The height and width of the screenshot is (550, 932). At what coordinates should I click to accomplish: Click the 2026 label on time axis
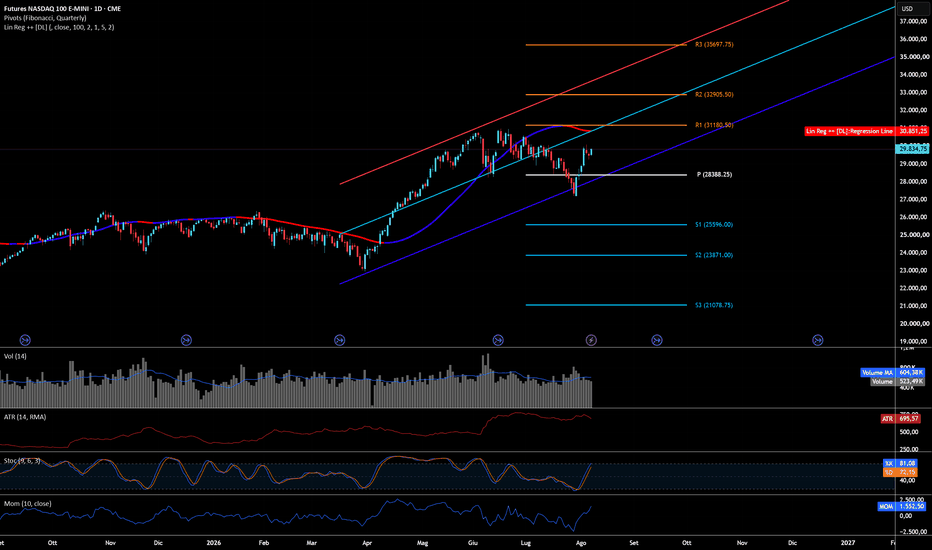coord(213,543)
